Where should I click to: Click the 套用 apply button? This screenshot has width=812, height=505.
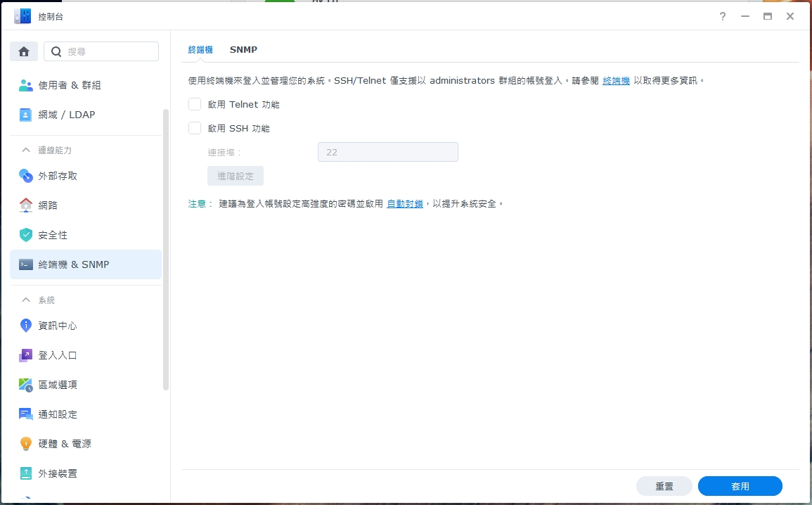click(x=740, y=486)
